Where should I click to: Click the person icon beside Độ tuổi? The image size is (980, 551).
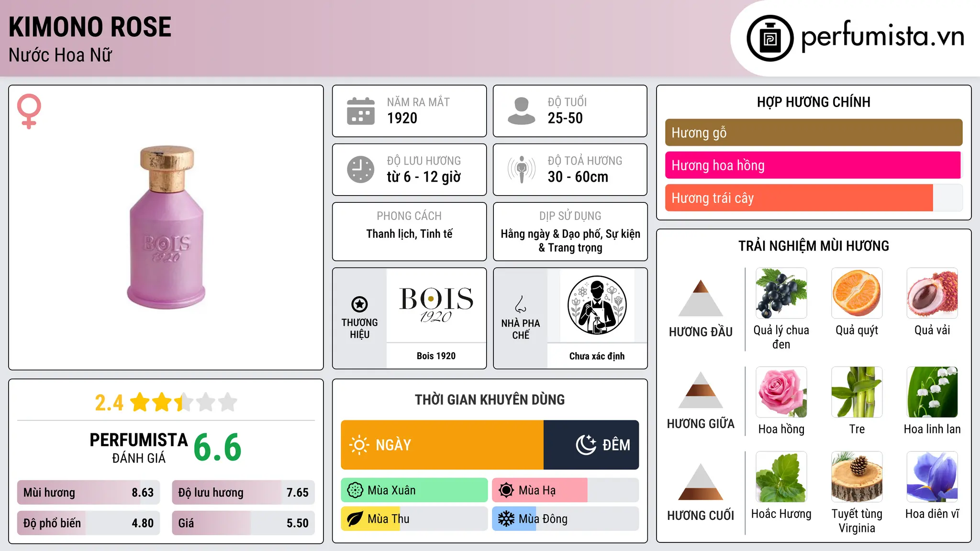point(521,111)
